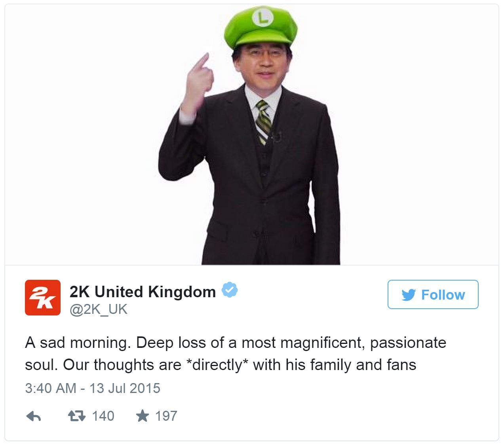
Task: Click the reply arrow icon
Action: tap(34, 416)
